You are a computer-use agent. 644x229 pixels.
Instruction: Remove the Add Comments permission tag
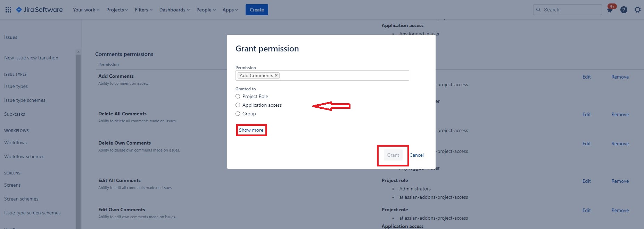tap(276, 75)
